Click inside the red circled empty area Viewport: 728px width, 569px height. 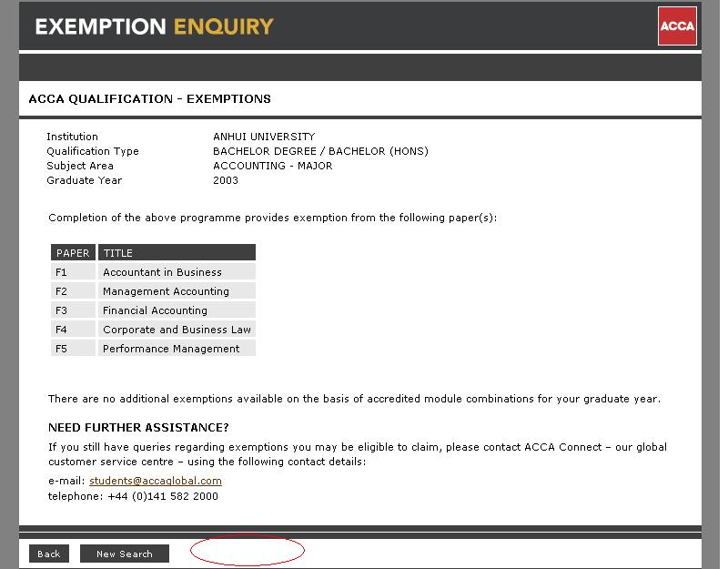point(248,551)
